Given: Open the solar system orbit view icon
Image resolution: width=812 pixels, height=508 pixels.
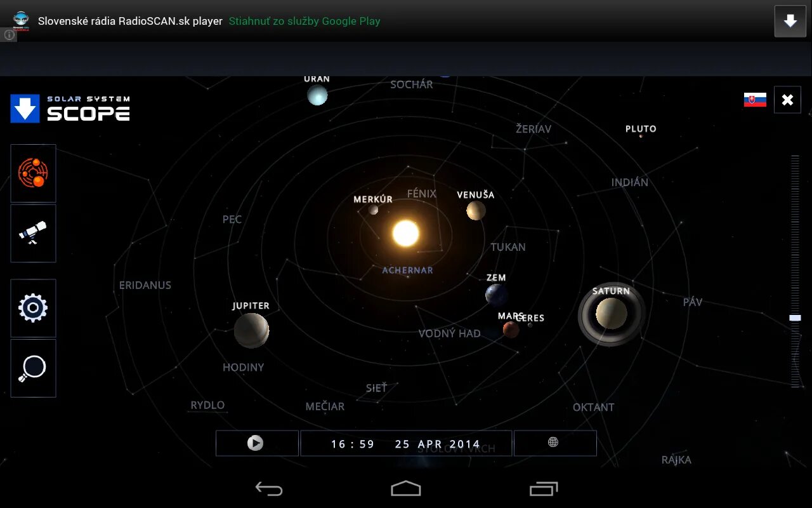Looking at the screenshot, I should pyautogui.click(x=33, y=173).
